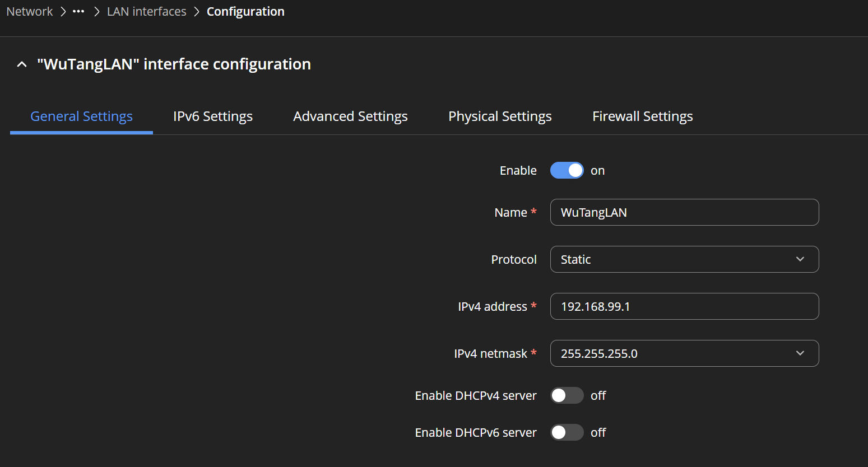
Task: Turn on Enable DHCPv4 server
Action: tap(567, 395)
